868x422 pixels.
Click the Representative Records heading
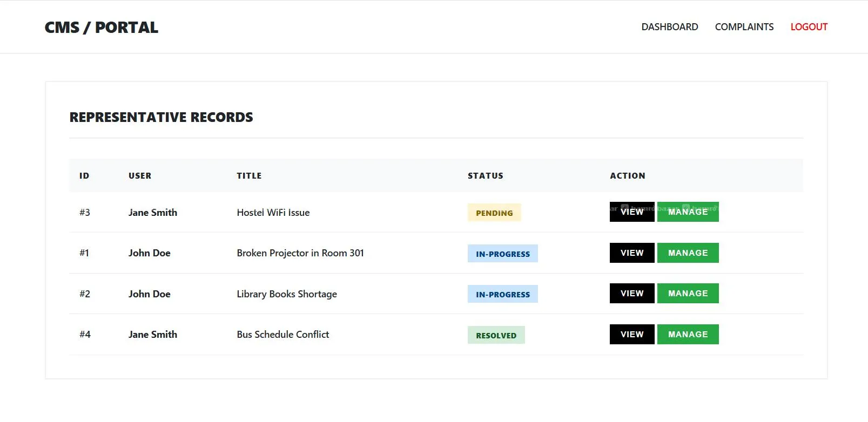161,117
